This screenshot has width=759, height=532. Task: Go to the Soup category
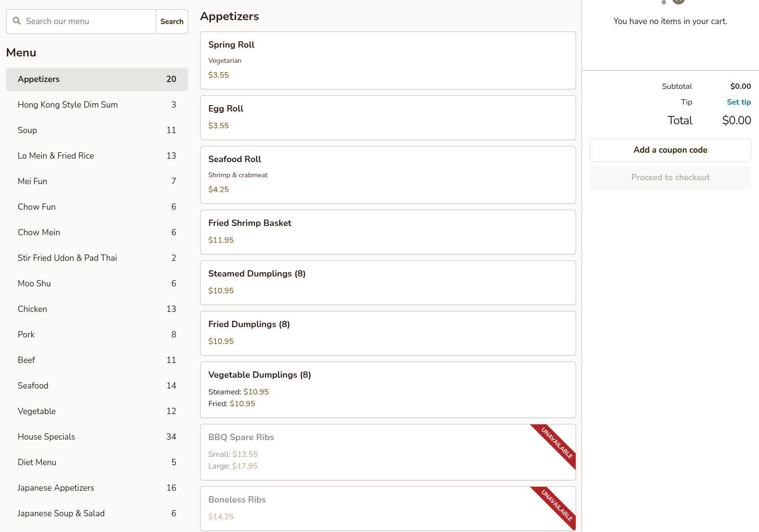coord(97,131)
